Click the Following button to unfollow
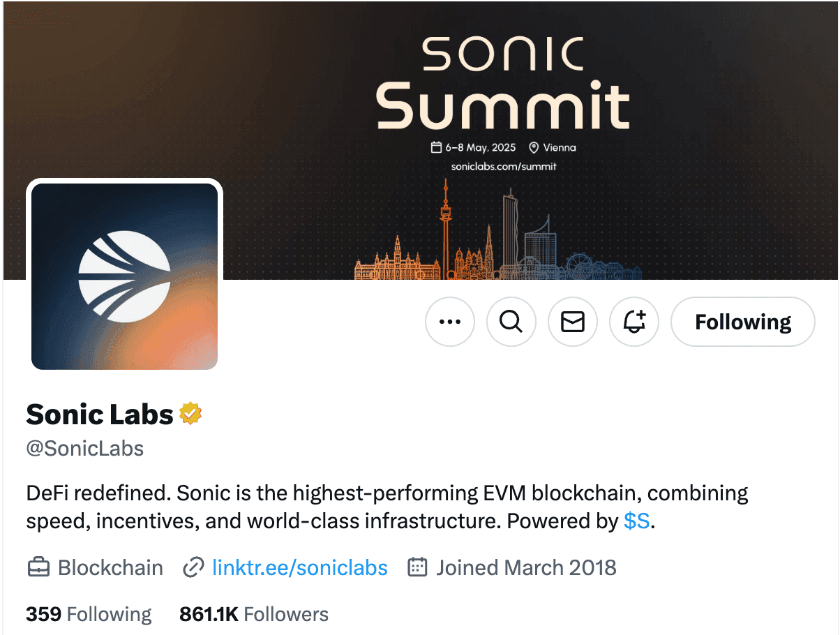The image size is (840, 635). click(x=743, y=322)
